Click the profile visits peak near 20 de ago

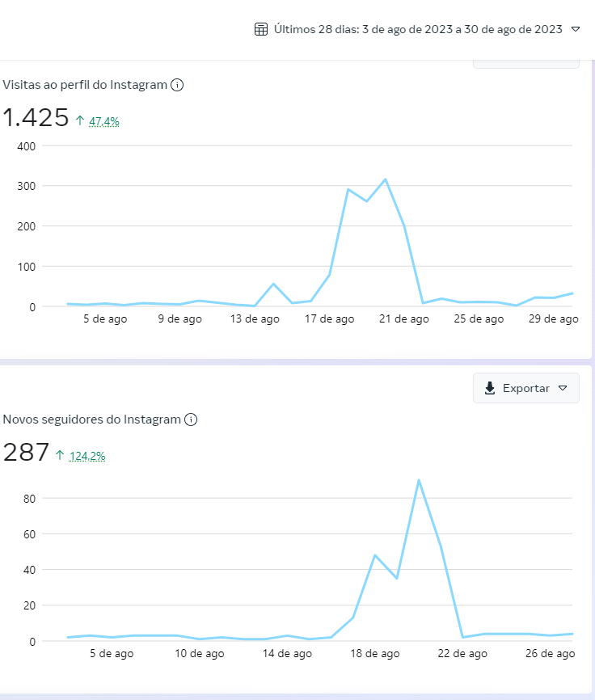(385, 179)
